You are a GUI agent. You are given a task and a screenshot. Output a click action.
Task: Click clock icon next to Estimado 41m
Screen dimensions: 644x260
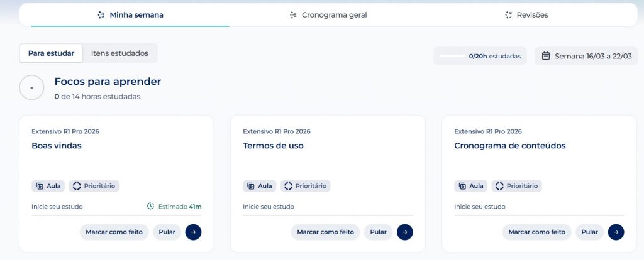[150, 207]
